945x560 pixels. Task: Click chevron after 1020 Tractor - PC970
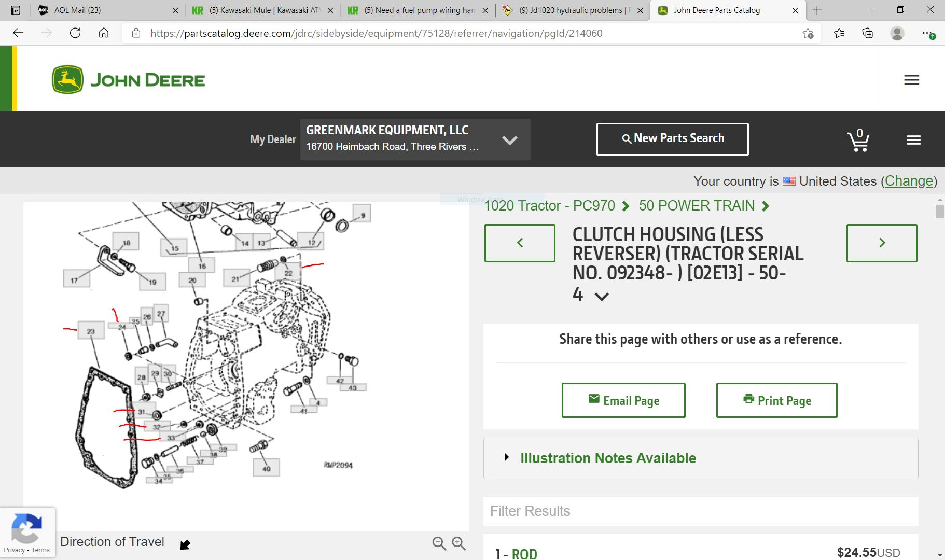tap(626, 206)
